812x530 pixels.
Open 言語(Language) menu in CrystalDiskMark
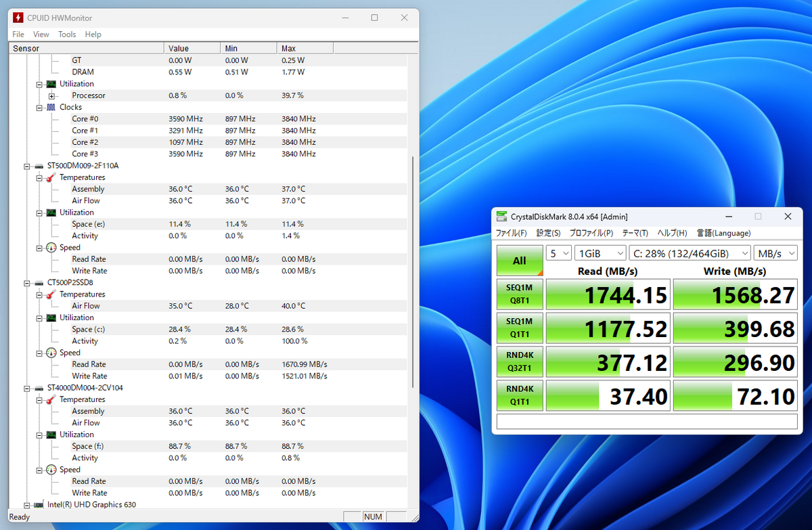click(723, 233)
